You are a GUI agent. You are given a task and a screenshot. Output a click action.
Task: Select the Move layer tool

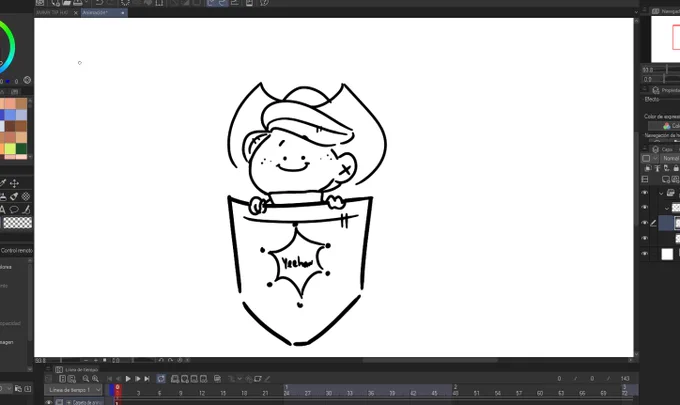tap(14, 183)
